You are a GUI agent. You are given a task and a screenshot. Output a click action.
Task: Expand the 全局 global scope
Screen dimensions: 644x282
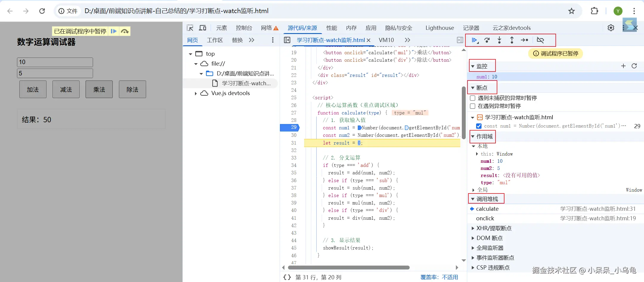(473, 190)
